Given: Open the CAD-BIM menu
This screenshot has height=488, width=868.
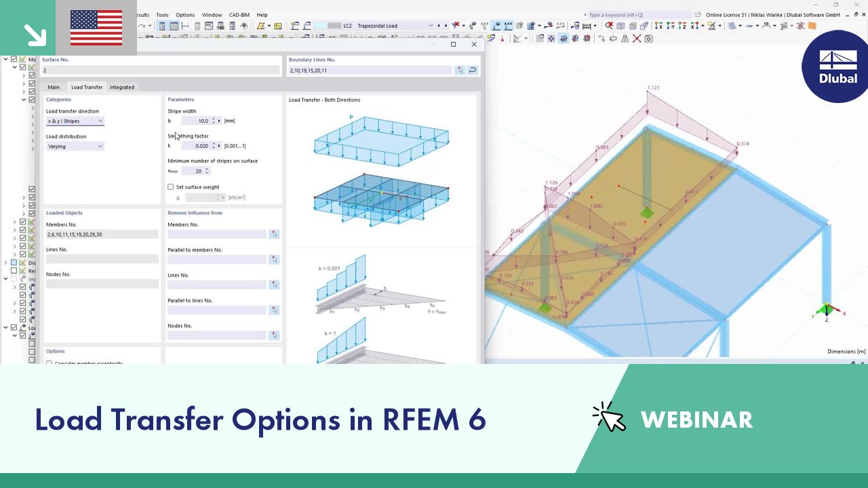Looking at the screenshot, I should (x=239, y=14).
